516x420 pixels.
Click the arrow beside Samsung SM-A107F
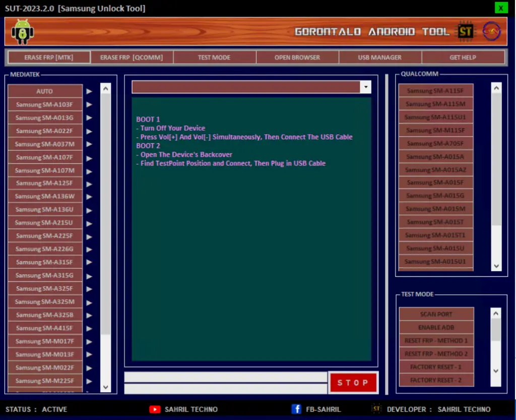coord(89,158)
